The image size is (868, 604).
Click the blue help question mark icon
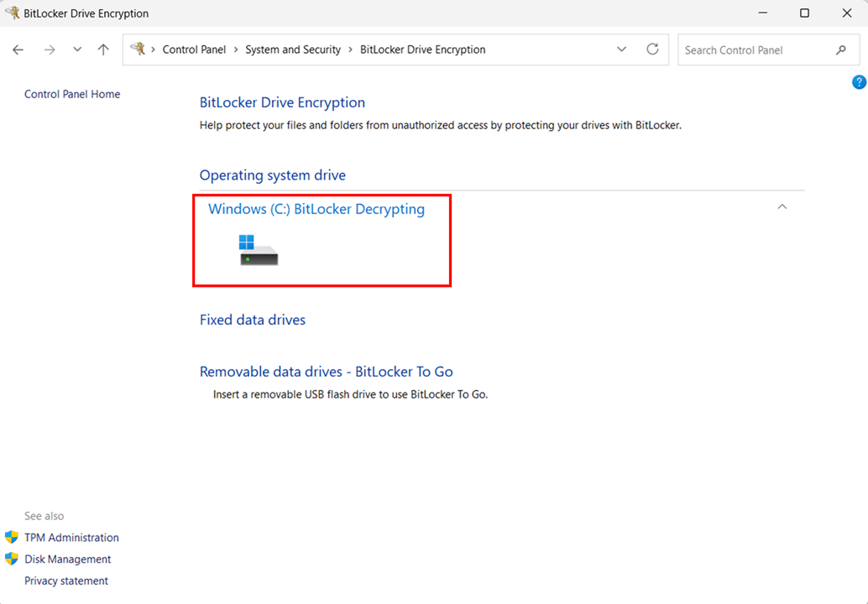click(859, 82)
